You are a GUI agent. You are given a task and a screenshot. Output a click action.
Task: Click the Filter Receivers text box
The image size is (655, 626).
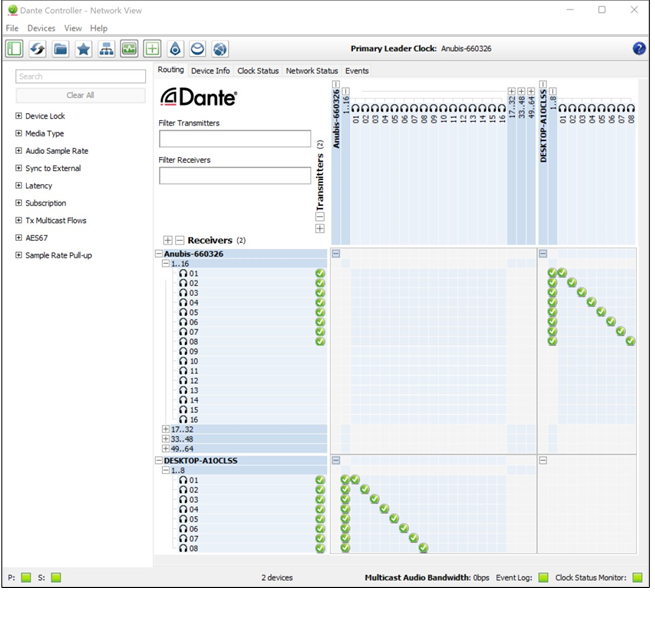click(235, 175)
